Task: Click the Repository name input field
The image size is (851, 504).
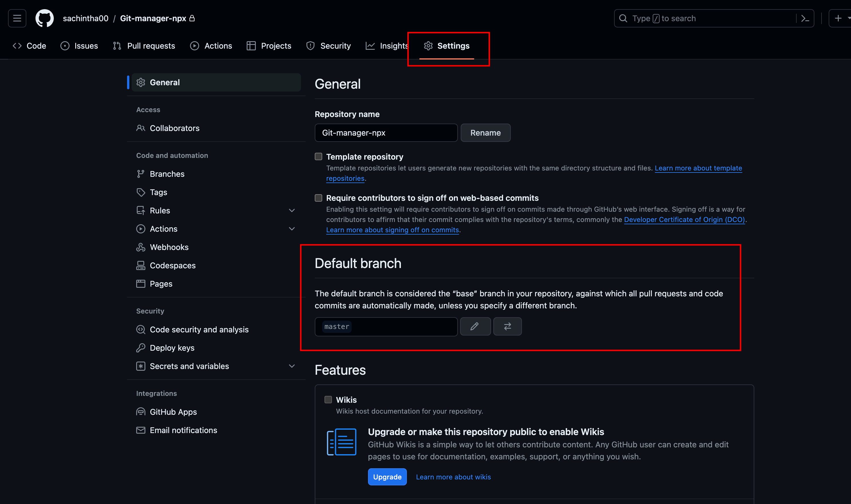Action: coord(386,133)
